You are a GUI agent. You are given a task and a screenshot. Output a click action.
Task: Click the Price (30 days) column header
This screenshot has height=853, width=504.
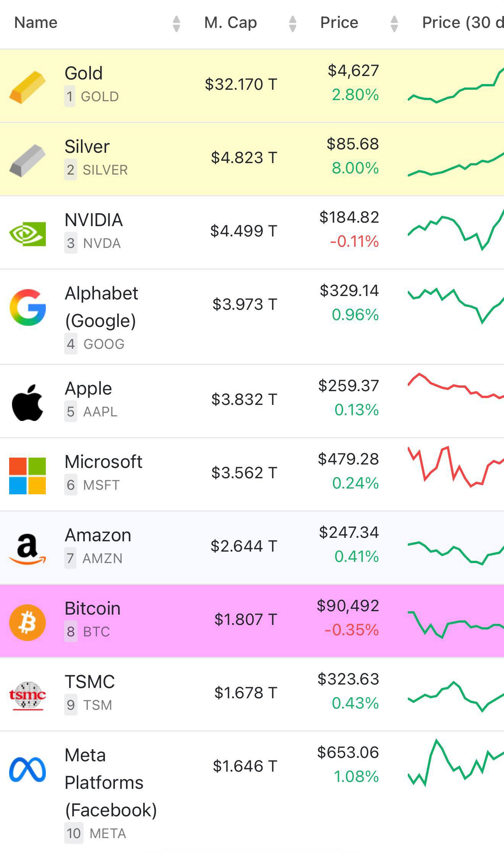[x=462, y=23]
